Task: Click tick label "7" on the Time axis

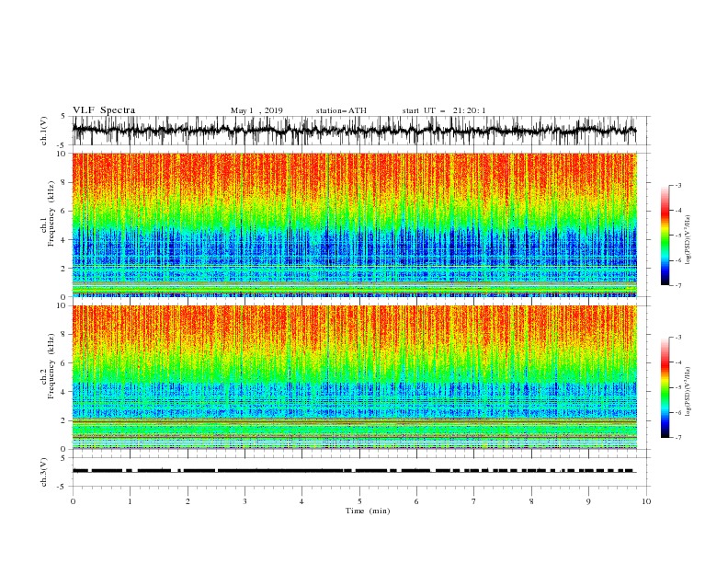Action: pyautogui.click(x=474, y=501)
